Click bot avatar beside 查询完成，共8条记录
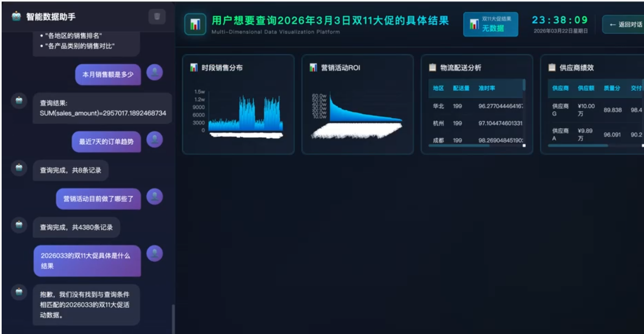644x334 pixels. click(19, 168)
